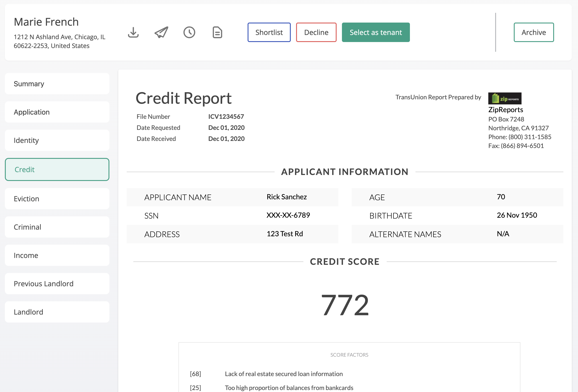This screenshot has height=392, width=578.
Task: Shortlist this applicant
Action: pos(269,32)
